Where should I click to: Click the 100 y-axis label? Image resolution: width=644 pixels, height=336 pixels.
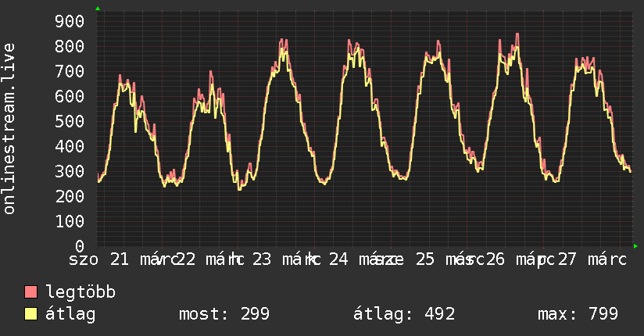coord(70,221)
